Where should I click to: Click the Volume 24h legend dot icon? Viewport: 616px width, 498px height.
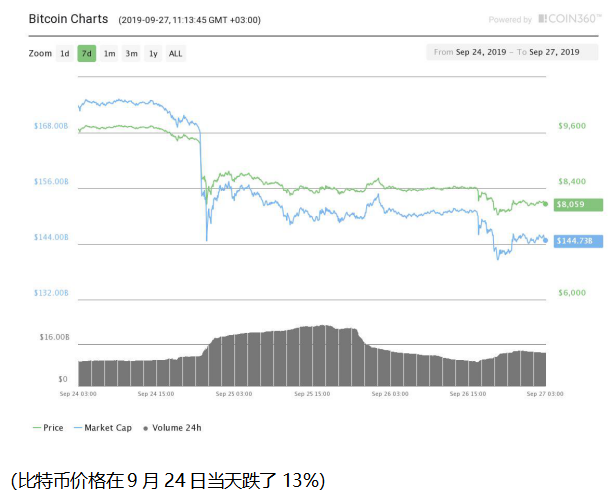click(148, 428)
